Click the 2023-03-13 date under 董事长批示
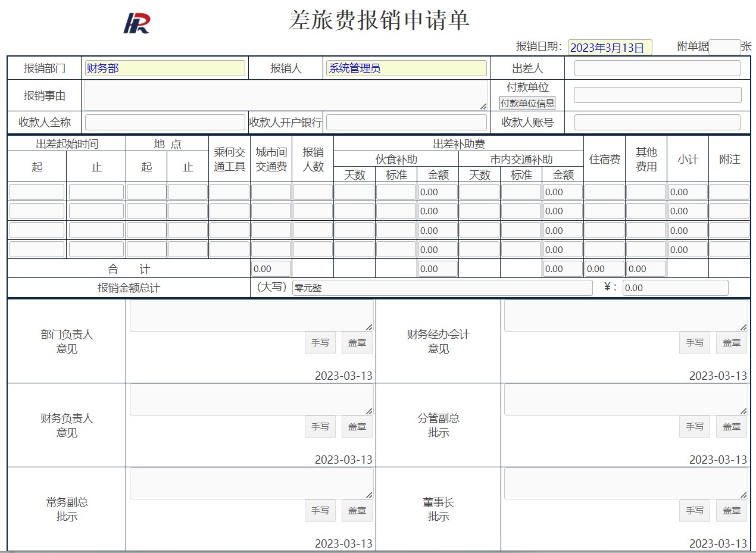 [718, 543]
